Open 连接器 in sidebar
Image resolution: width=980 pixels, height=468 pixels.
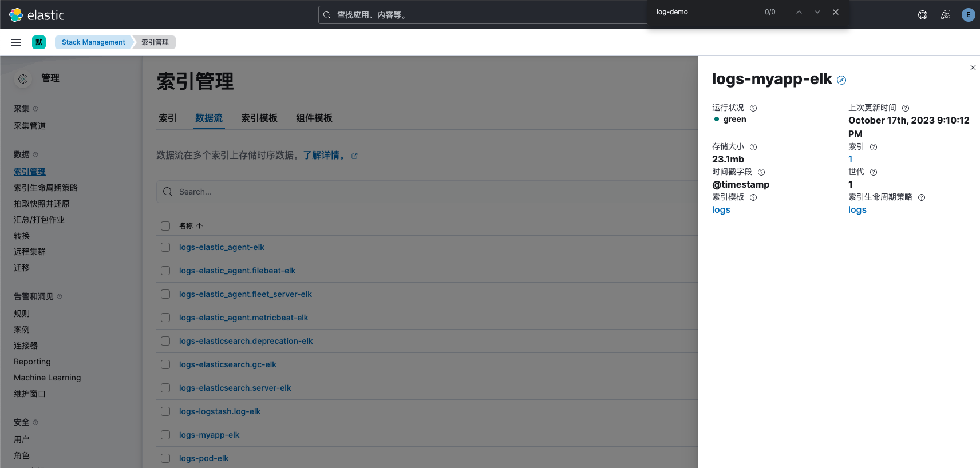coord(26,346)
